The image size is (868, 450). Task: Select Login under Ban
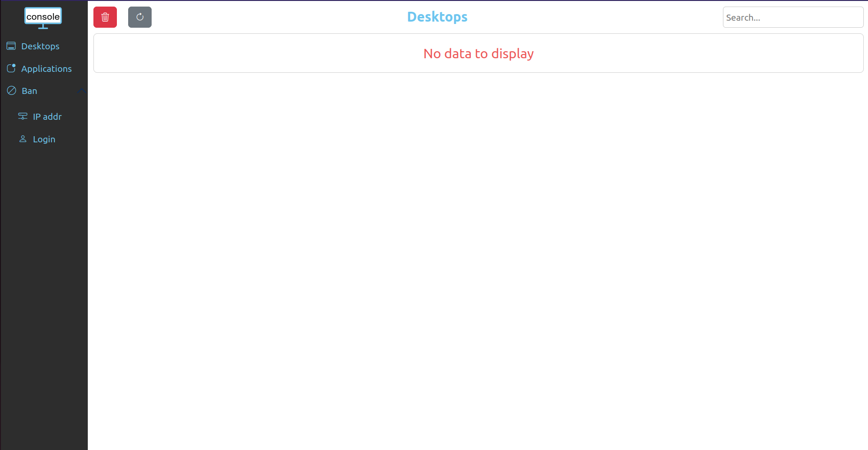44,139
